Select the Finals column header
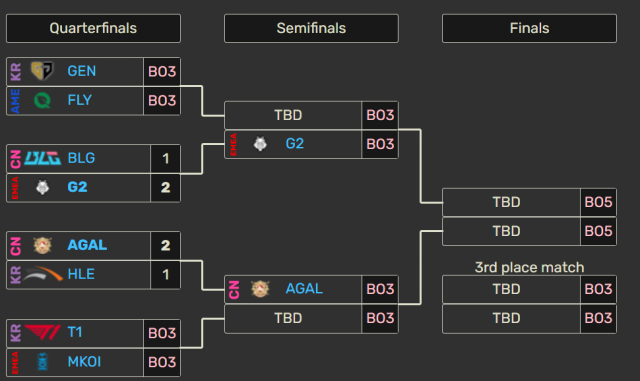The height and width of the screenshot is (381, 640). [x=529, y=28]
